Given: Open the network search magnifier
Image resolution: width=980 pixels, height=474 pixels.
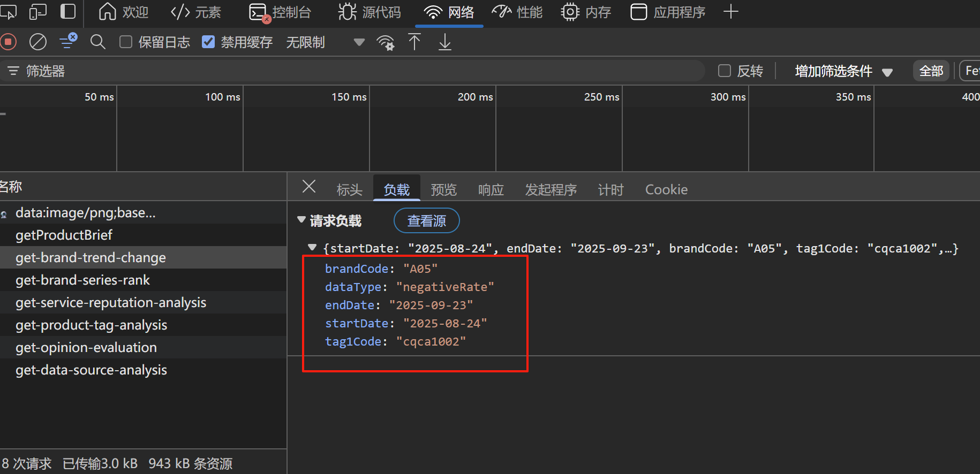Looking at the screenshot, I should (x=97, y=42).
